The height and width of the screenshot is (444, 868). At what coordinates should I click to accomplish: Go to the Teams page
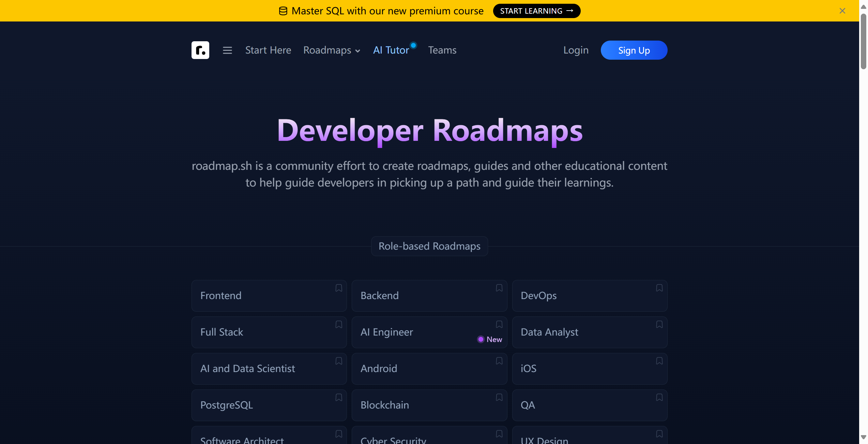442,50
